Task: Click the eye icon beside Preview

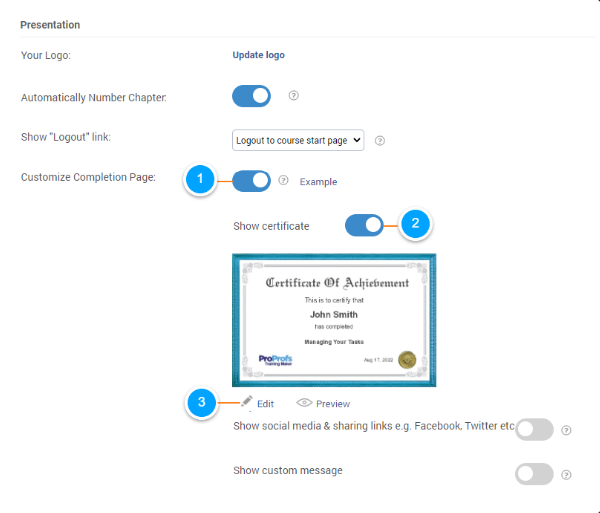Action: point(304,403)
